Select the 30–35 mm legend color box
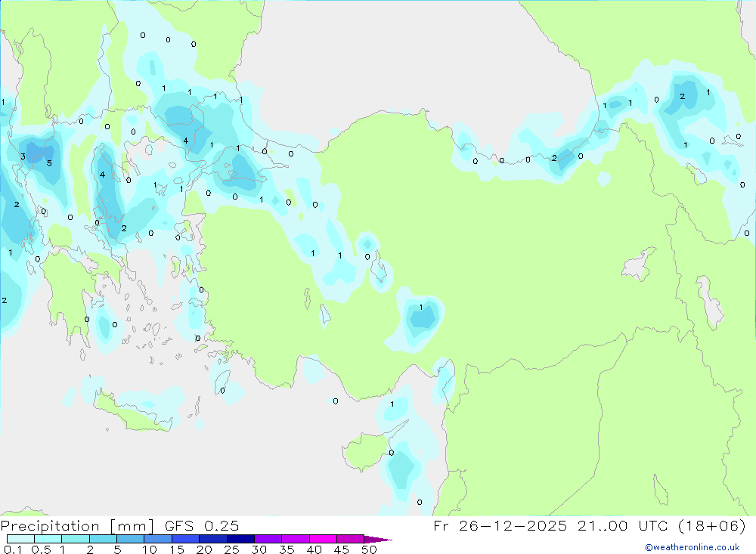Viewport: 756px width, 554px height. click(x=268, y=539)
